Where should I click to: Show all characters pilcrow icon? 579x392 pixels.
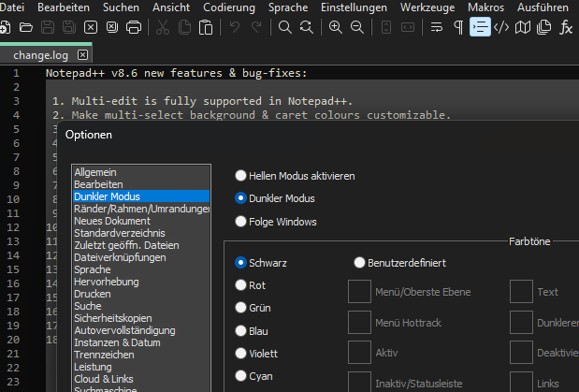[458, 26]
